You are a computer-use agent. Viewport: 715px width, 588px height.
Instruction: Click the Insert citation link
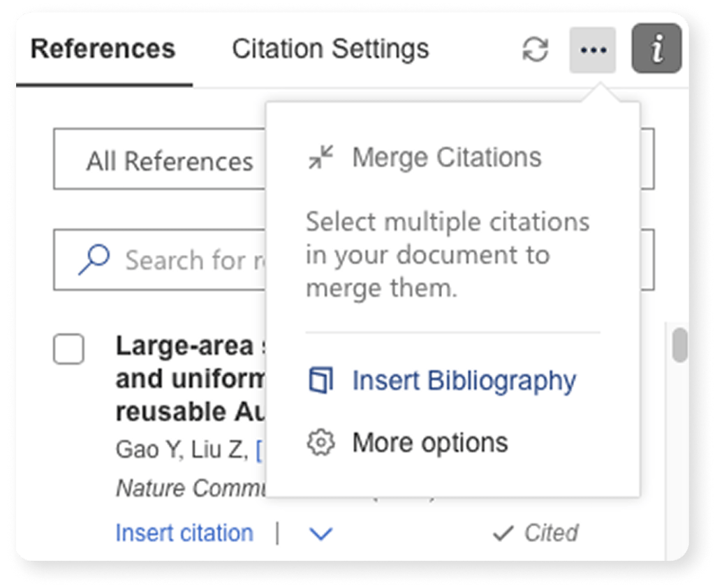click(x=184, y=534)
